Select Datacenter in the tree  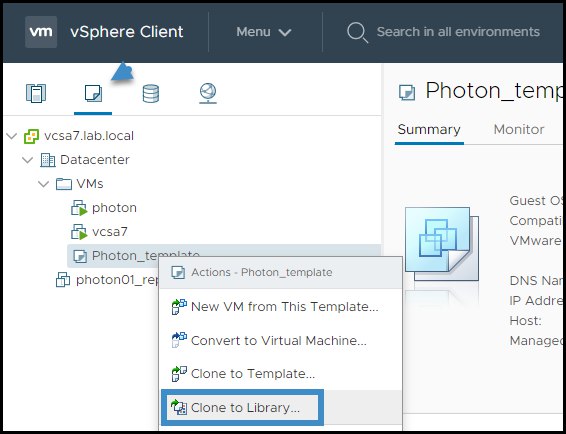[x=95, y=160]
